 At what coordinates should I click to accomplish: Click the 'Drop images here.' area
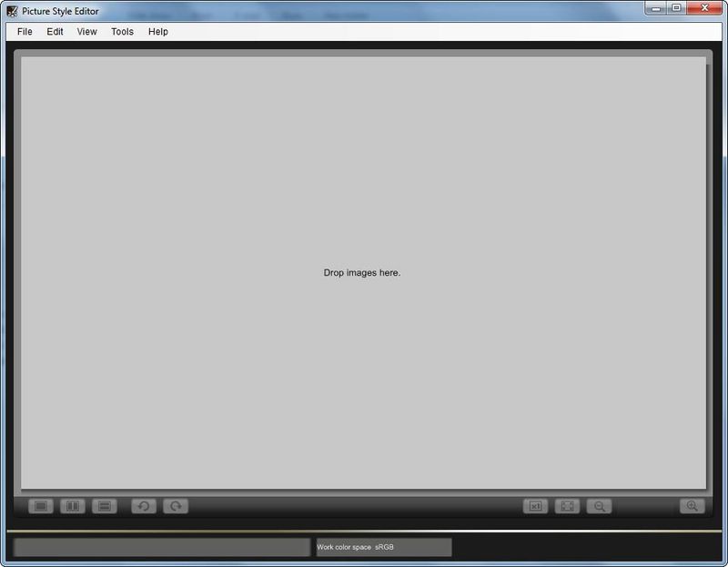coord(362,273)
